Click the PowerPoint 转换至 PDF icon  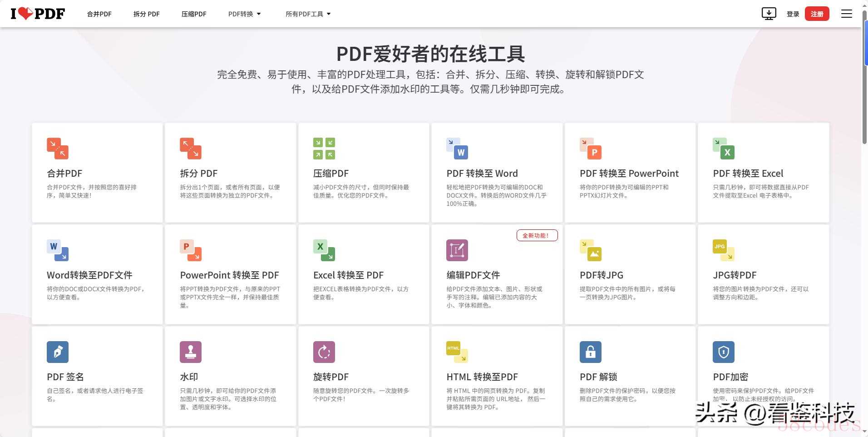[191, 250]
